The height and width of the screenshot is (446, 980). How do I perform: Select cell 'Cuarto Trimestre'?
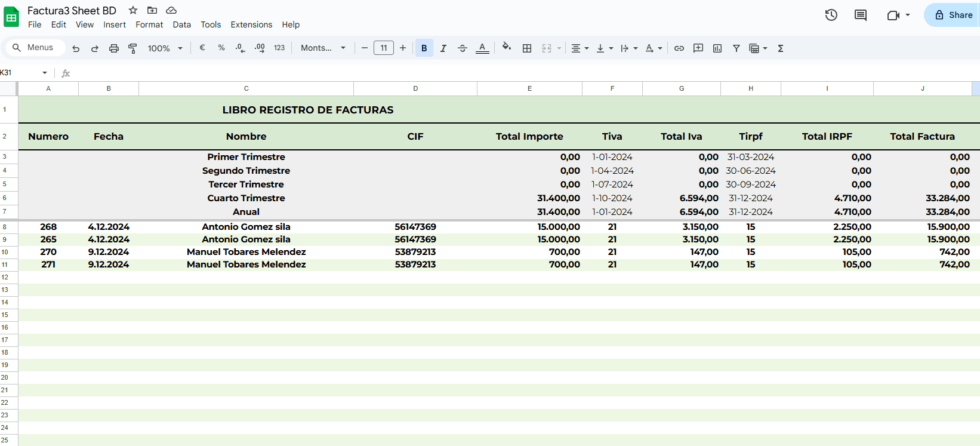click(246, 198)
